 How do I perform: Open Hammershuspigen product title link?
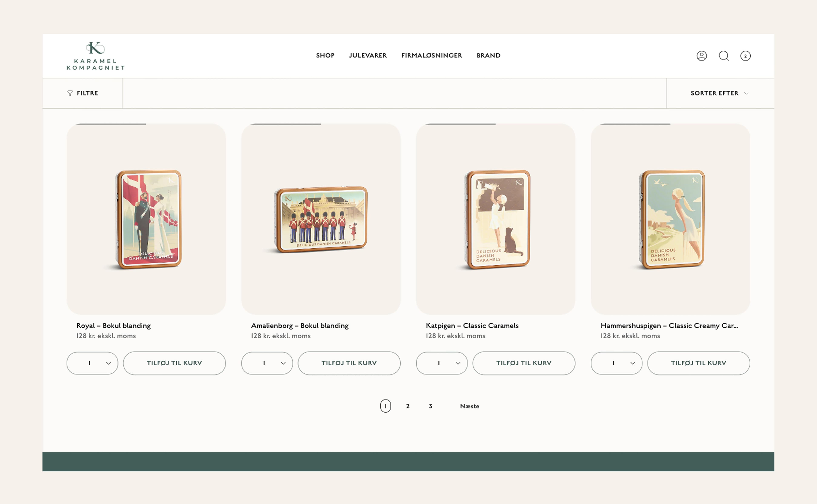669,326
